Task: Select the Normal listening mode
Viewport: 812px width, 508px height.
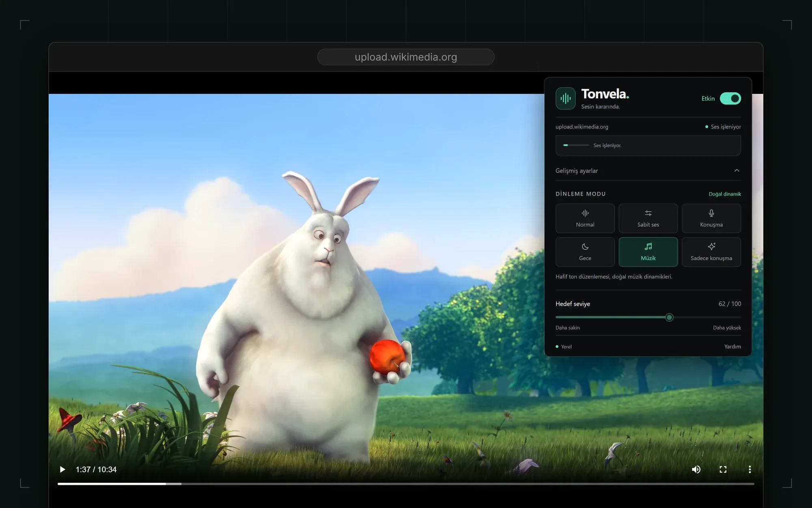Action: [x=585, y=218]
